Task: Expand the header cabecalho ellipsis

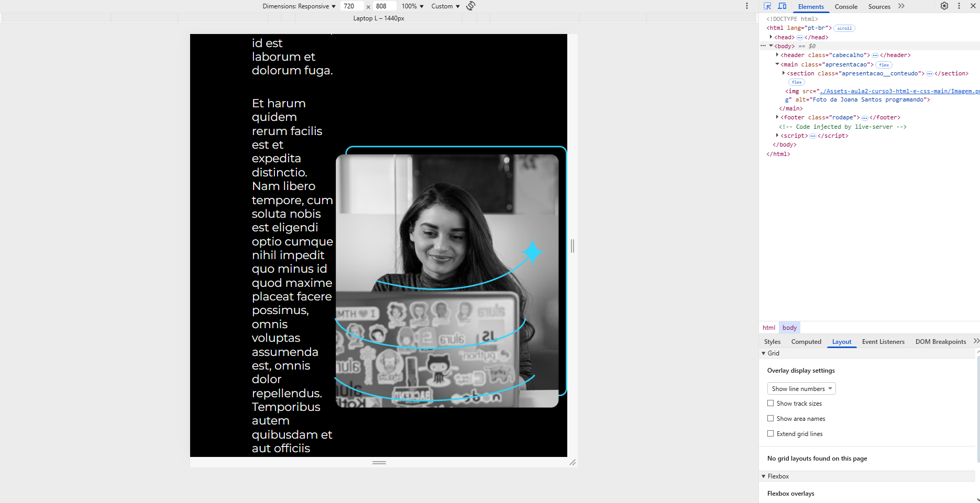Action: [875, 55]
